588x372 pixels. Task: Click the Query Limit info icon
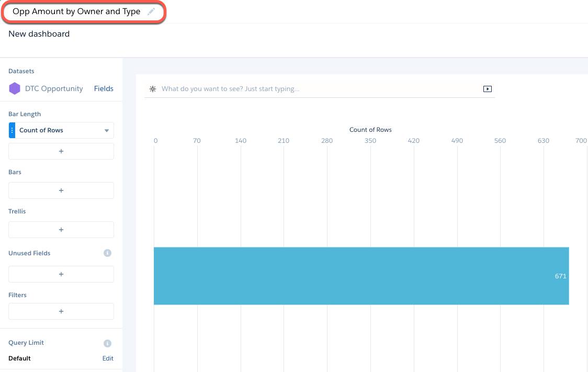pos(107,343)
